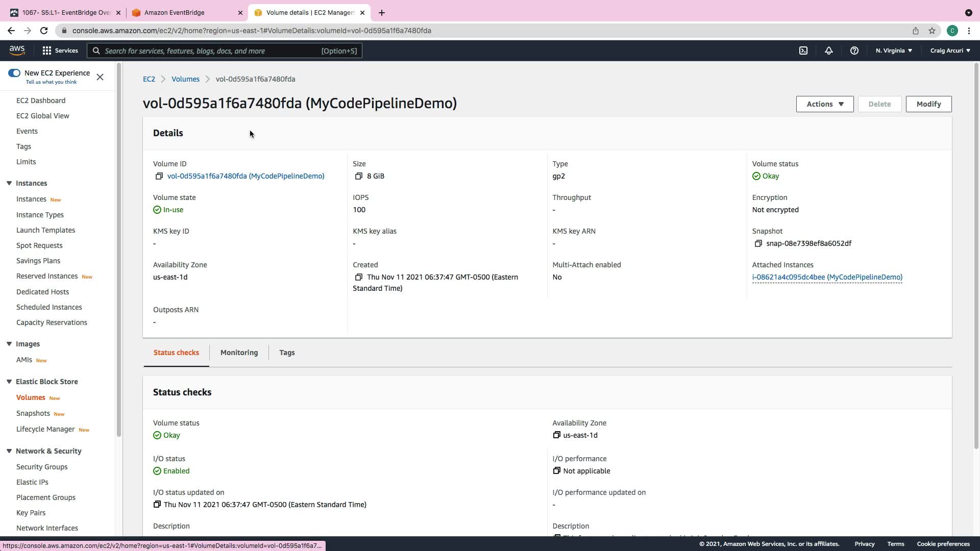Copy the Created timestamp
This screenshot has height=551, width=980.
pos(358,277)
